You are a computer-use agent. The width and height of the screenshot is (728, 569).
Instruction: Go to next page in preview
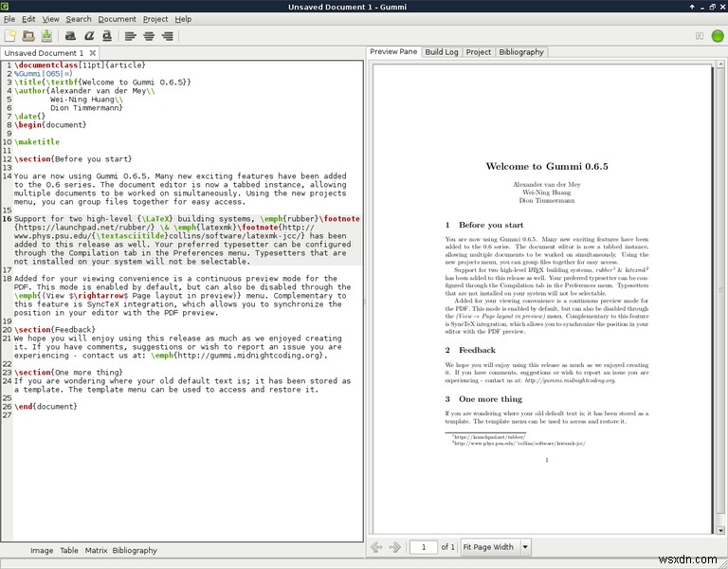[394, 547]
